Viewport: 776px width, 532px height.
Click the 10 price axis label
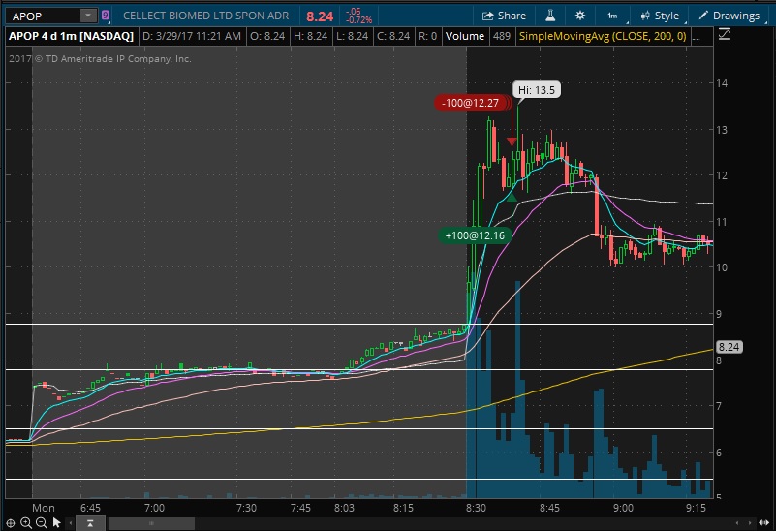[722, 267]
